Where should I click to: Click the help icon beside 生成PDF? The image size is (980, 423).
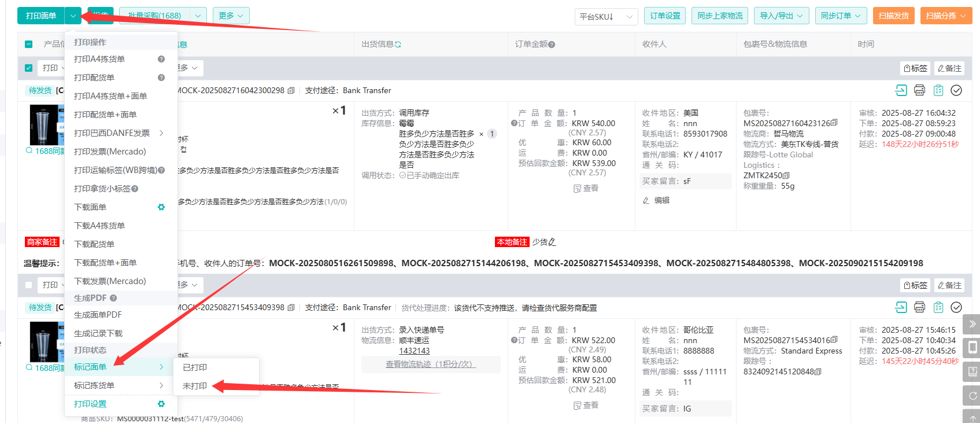click(x=113, y=298)
